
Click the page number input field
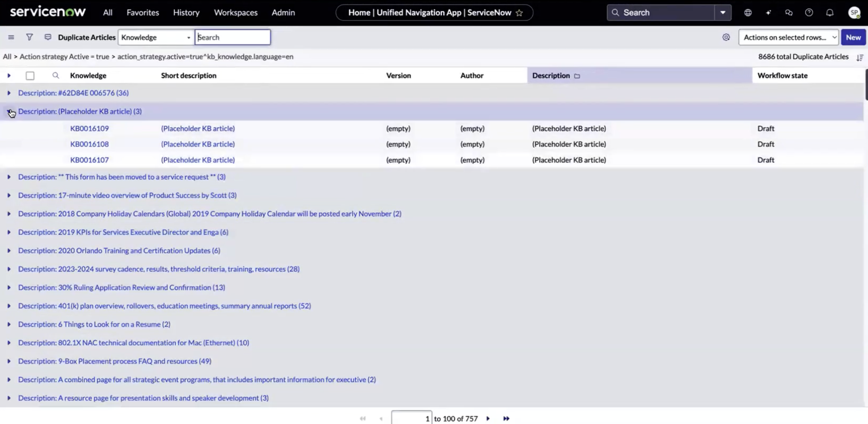tap(411, 418)
